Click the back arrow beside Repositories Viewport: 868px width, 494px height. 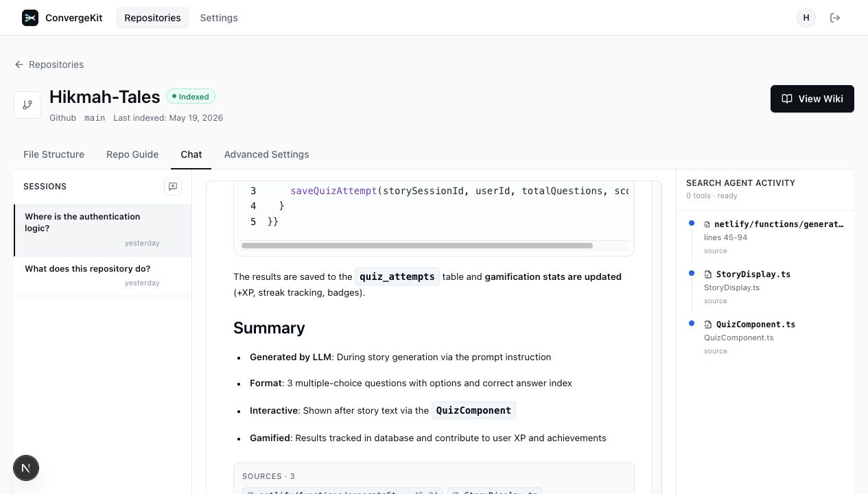pos(19,64)
